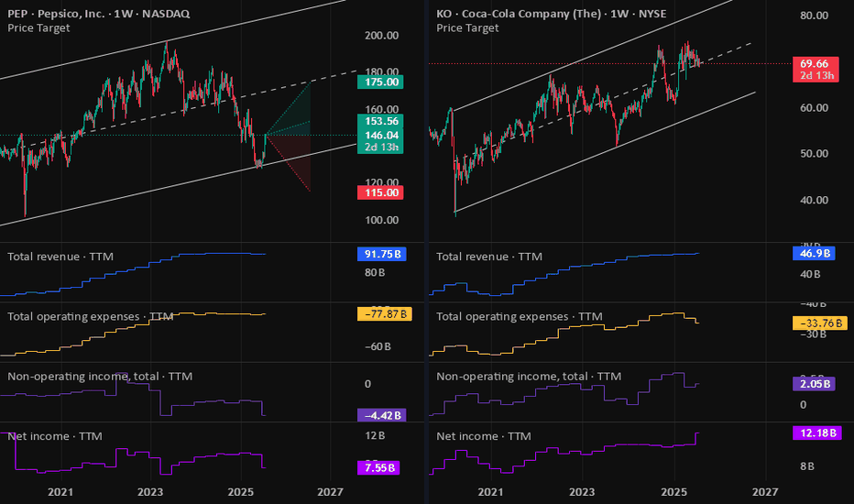Click the 160.00 level on PEP price scale
Image resolution: width=854 pixels, height=504 pixels.
click(381, 109)
